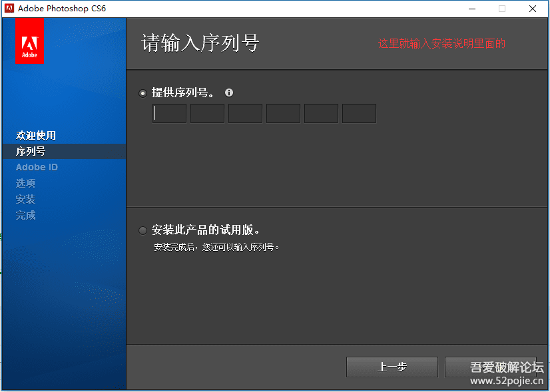Click the Photoshop title bar app icon
Viewport: 550px width, 392px height.
(9, 9)
